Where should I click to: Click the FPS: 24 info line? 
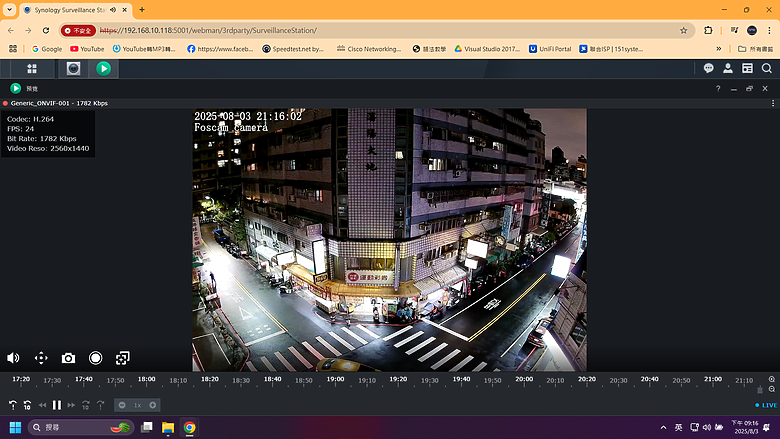click(20, 129)
